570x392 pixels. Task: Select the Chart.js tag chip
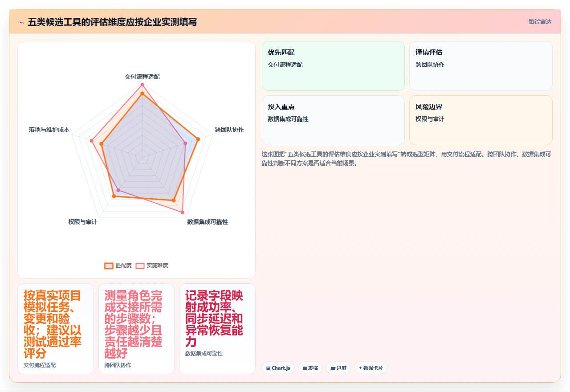278,368
